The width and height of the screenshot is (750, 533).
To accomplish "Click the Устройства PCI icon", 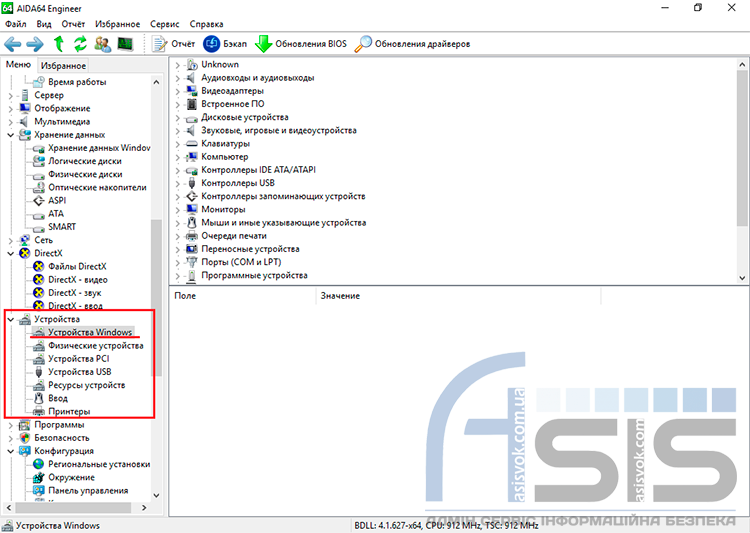I will [x=39, y=359].
